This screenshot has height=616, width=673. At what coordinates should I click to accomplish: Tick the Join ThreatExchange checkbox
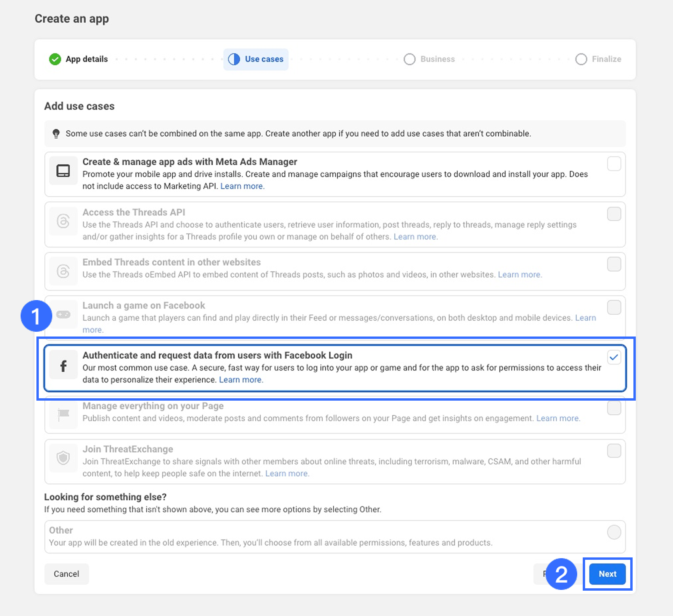click(x=614, y=451)
